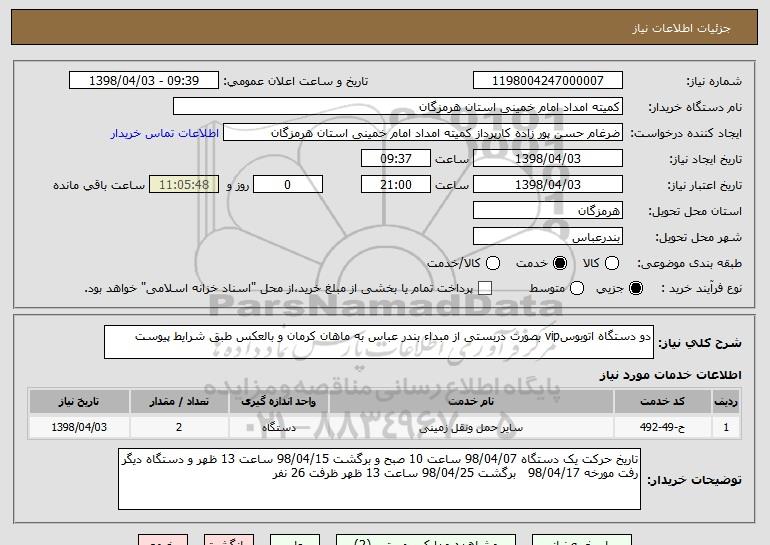Click the delivery city field بندرعباس
The width and height of the screenshot is (770, 545).
click(x=548, y=237)
